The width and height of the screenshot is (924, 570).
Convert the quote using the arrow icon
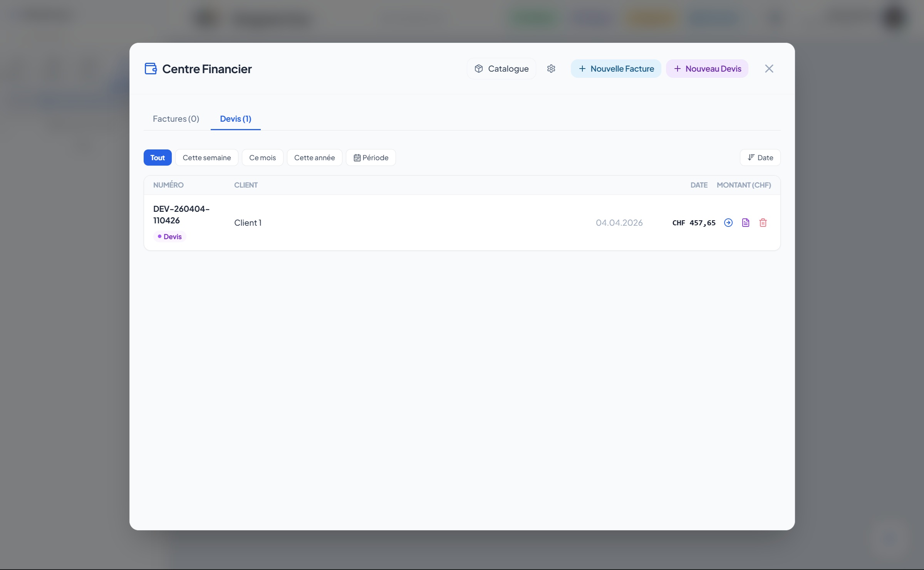click(728, 223)
